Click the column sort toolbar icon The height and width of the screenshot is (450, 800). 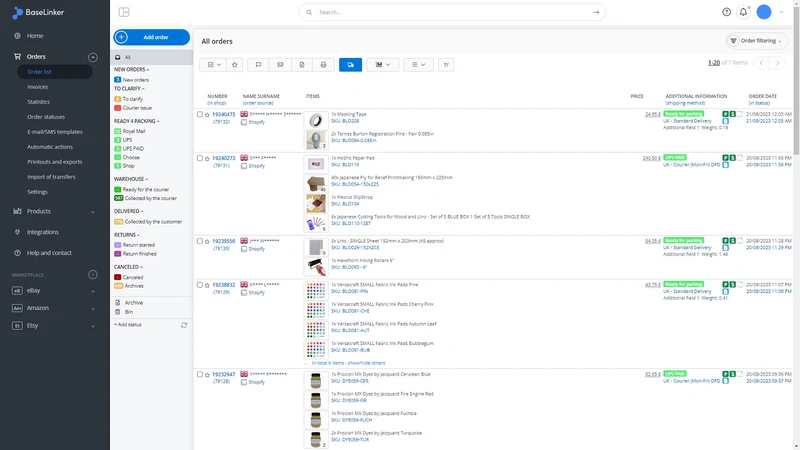point(446,65)
